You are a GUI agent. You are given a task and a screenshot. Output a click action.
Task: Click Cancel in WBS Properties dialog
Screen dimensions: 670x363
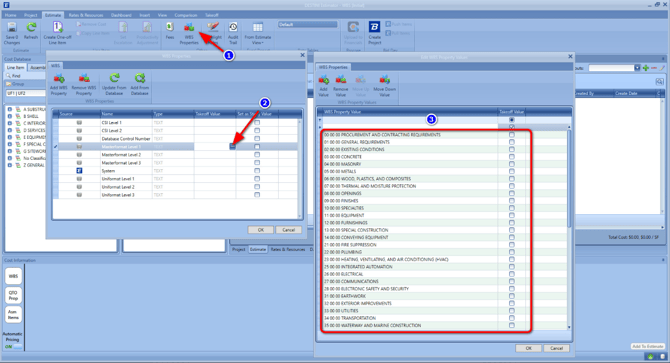(x=288, y=230)
